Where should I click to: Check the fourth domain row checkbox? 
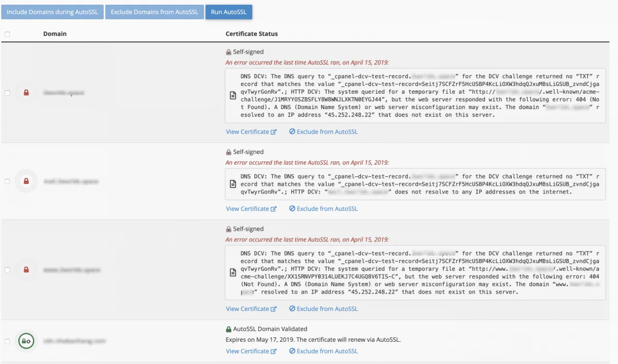(x=7, y=341)
